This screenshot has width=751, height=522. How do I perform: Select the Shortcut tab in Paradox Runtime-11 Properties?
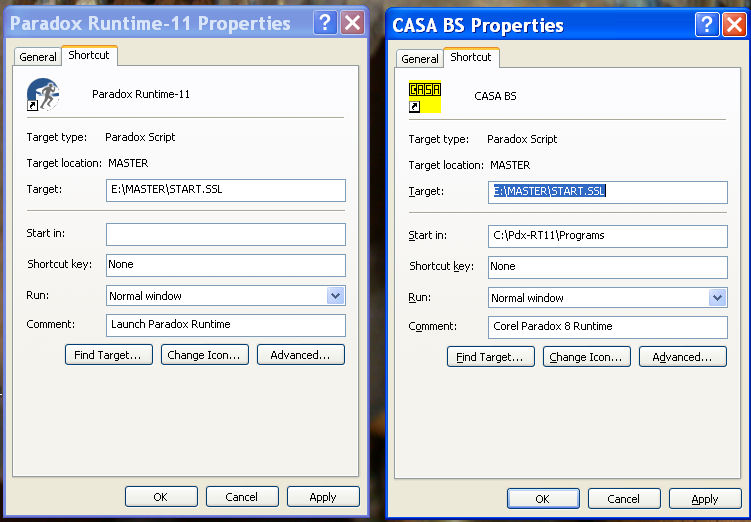pos(89,55)
